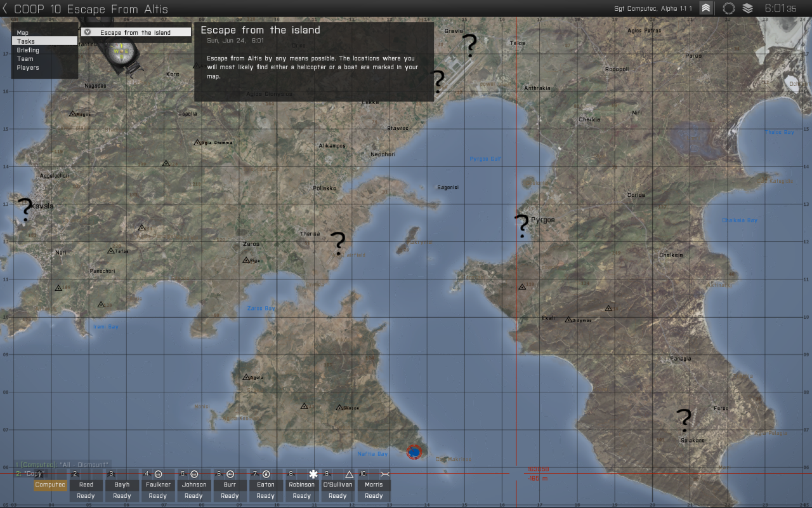
Task: Click the Ready status under Reed
Action: click(86, 496)
